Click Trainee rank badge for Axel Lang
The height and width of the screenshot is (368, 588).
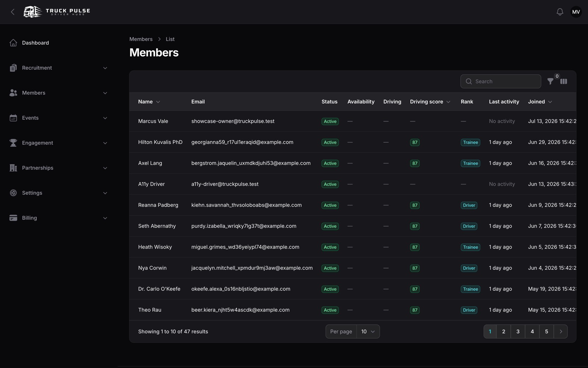pos(470,163)
